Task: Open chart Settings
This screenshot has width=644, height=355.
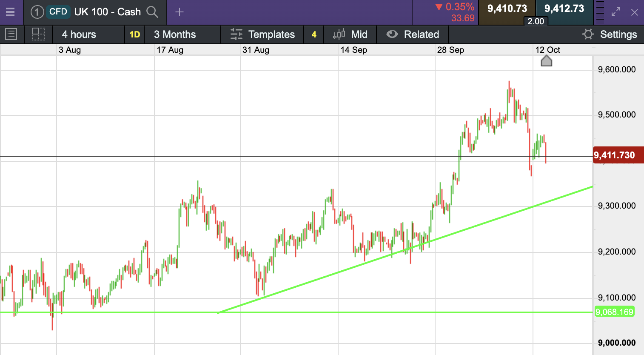Action: point(610,34)
